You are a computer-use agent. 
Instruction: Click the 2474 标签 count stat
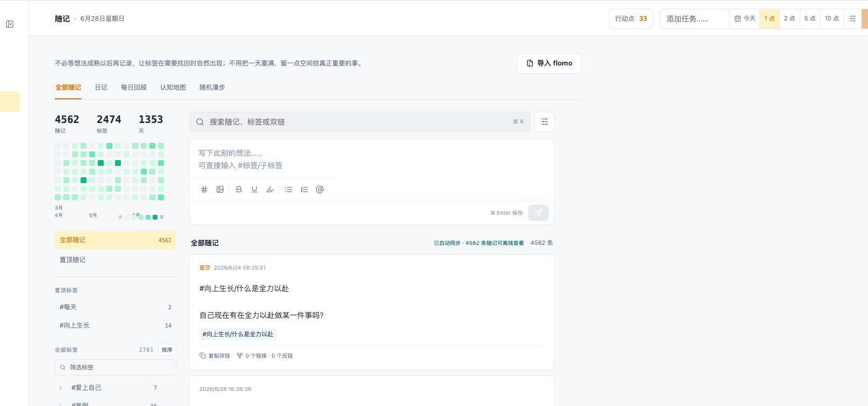109,123
